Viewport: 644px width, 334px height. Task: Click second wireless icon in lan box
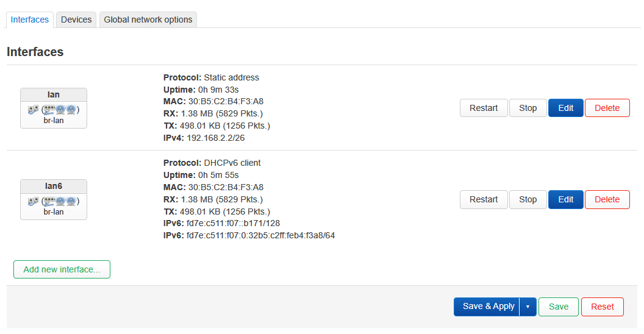71,110
